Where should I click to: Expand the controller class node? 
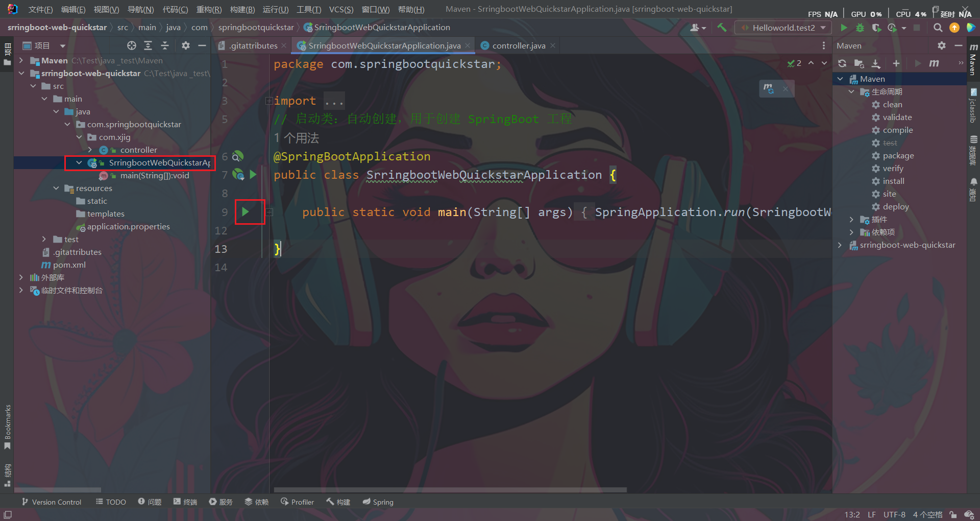click(x=90, y=150)
